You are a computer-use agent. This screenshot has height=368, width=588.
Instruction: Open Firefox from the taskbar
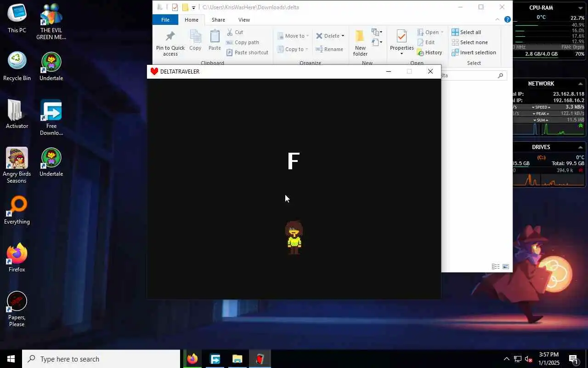click(x=192, y=359)
